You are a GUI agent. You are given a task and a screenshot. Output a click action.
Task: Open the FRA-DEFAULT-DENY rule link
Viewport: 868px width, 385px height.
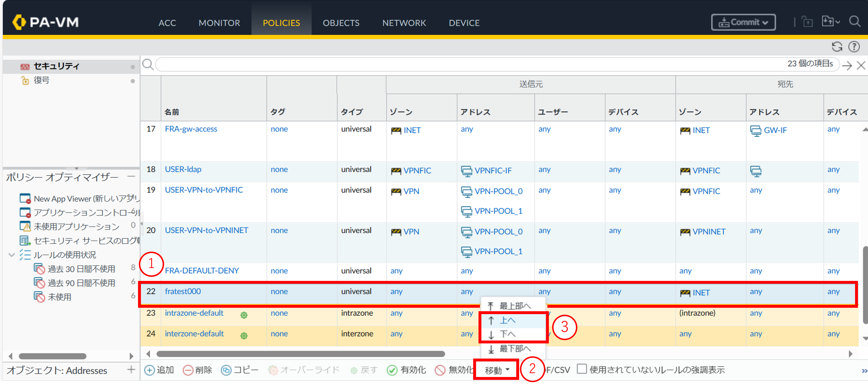point(201,271)
